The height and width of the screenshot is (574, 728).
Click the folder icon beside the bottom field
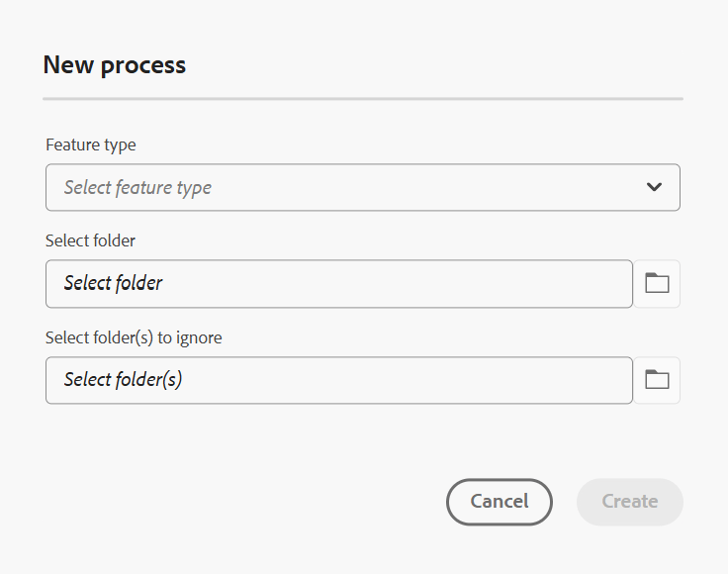(x=657, y=380)
